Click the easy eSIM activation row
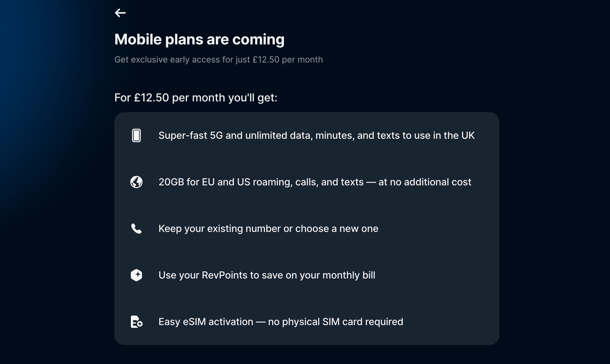Screen dimensions: 610x364 [x=281, y=322]
